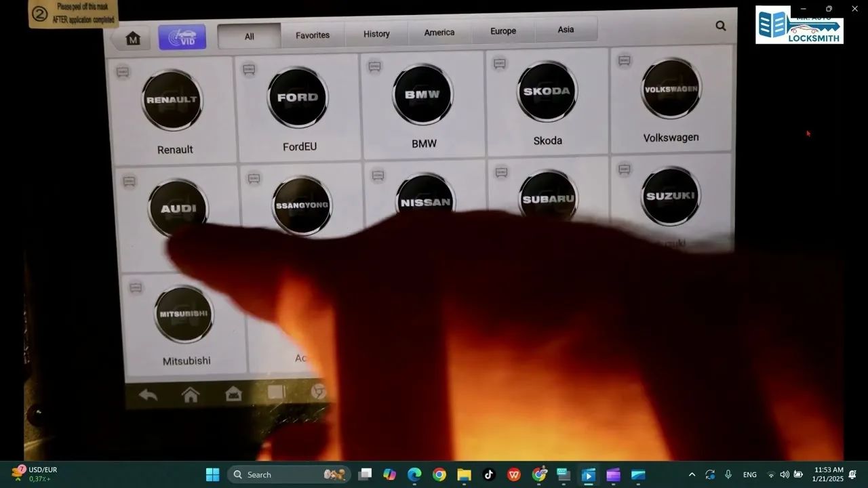
Task: Filter brands by the America tab
Action: pyautogui.click(x=439, y=33)
